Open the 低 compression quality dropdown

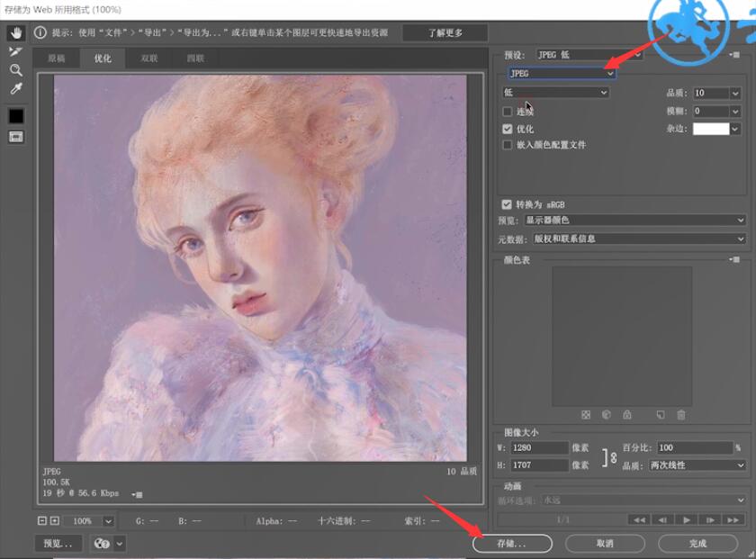tap(555, 92)
